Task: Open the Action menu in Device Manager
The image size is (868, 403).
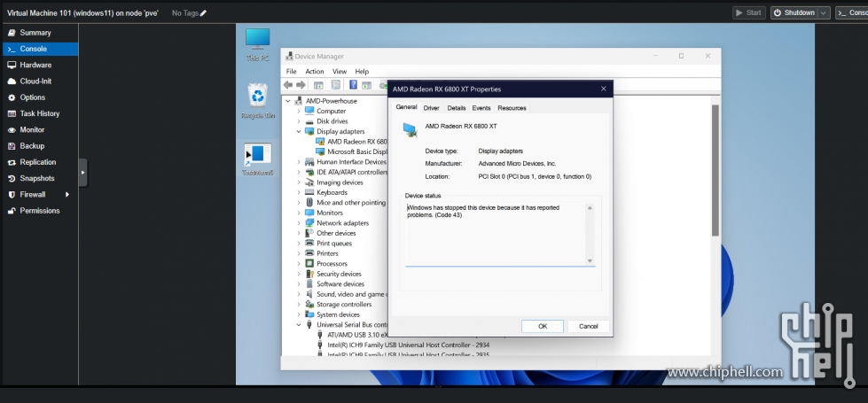Action: [315, 72]
